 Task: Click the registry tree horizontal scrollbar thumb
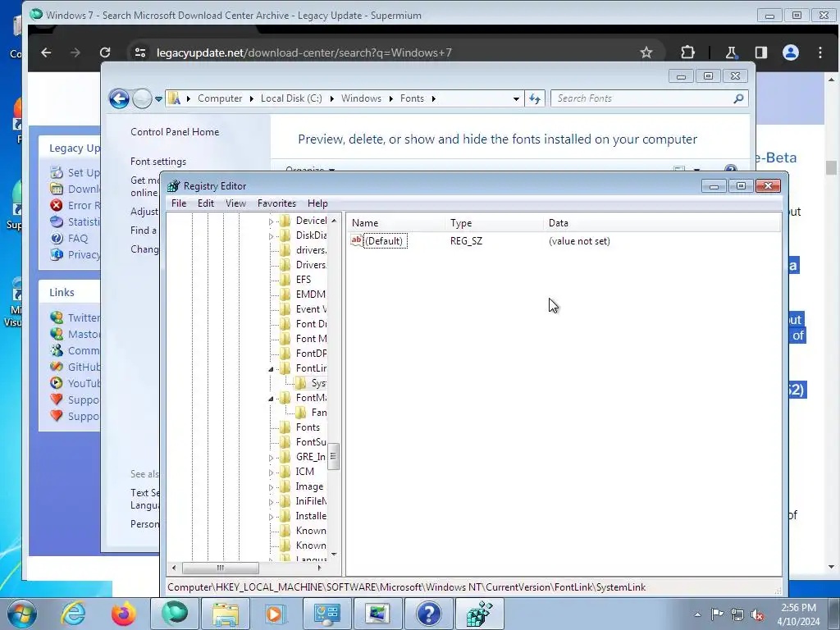point(220,568)
